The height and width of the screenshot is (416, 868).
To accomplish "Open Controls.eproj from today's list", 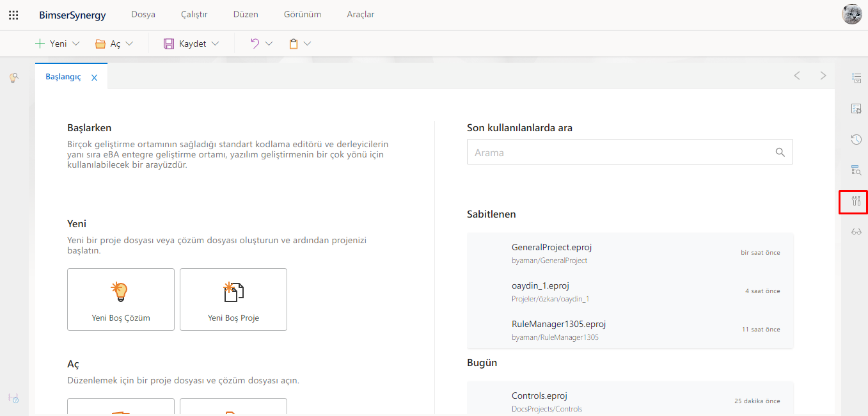I will point(539,396).
